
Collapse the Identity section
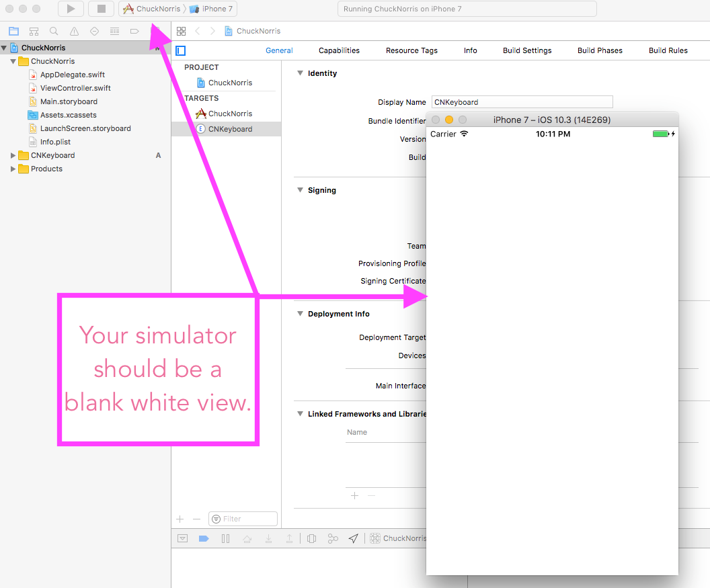(x=300, y=73)
